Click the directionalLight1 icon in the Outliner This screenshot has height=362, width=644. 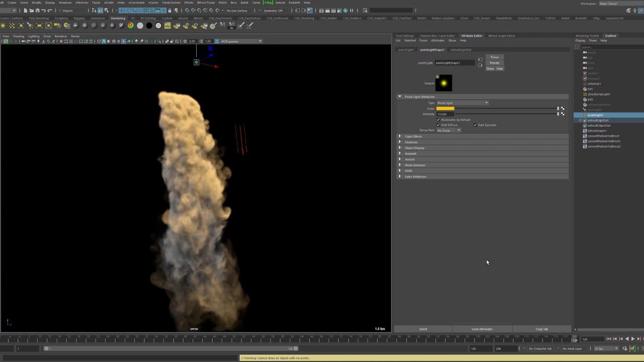click(585, 94)
